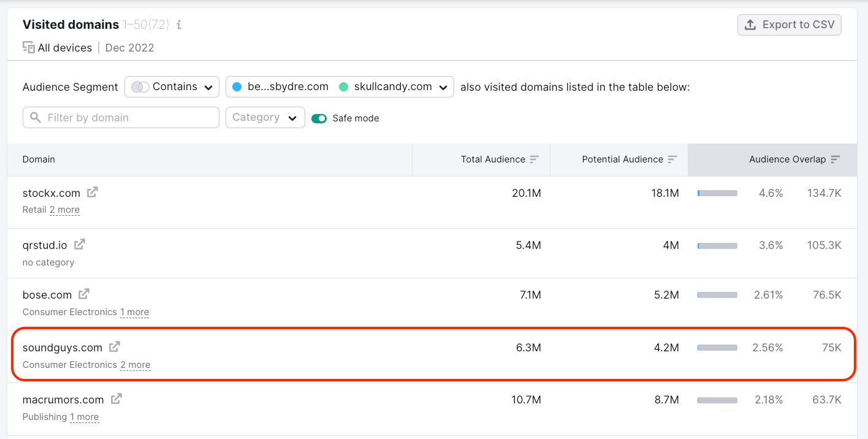Click stockx.com domain name
868x439 pixels.
coord(51,193)
